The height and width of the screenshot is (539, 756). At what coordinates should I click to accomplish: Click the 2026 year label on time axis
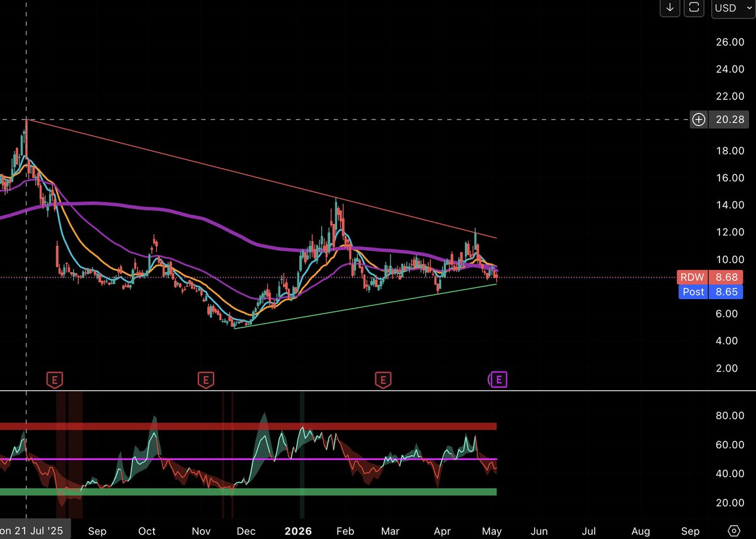tap(298, 531)
